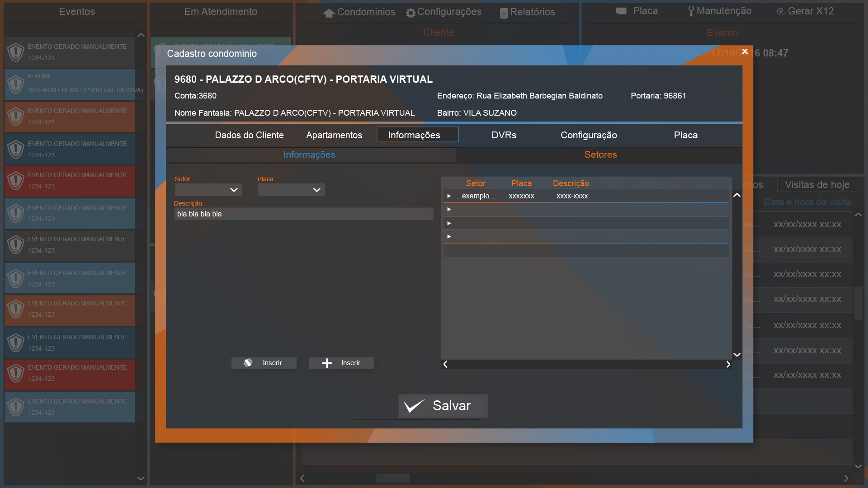Viewport: 868px width, 488px height.
Task: Click the Manutenção wrench icon
Action: [691, 11]
